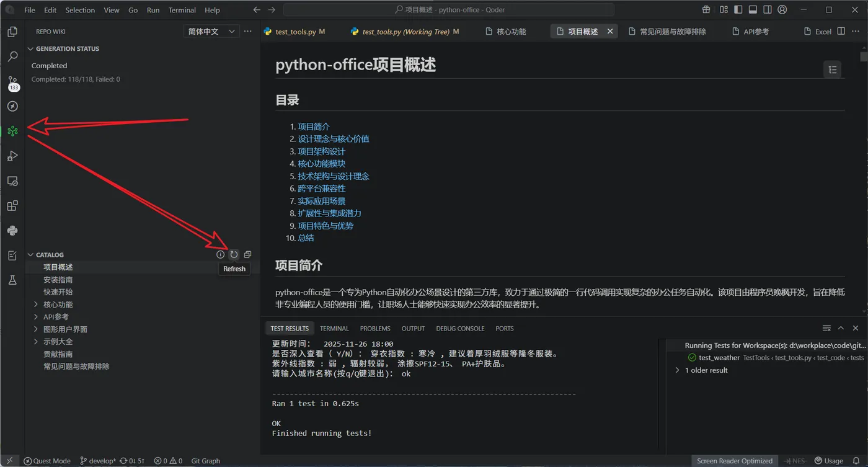The image size is (868, 467).
Task: Open the Search view in the activity bar
Action: (13, 56)
